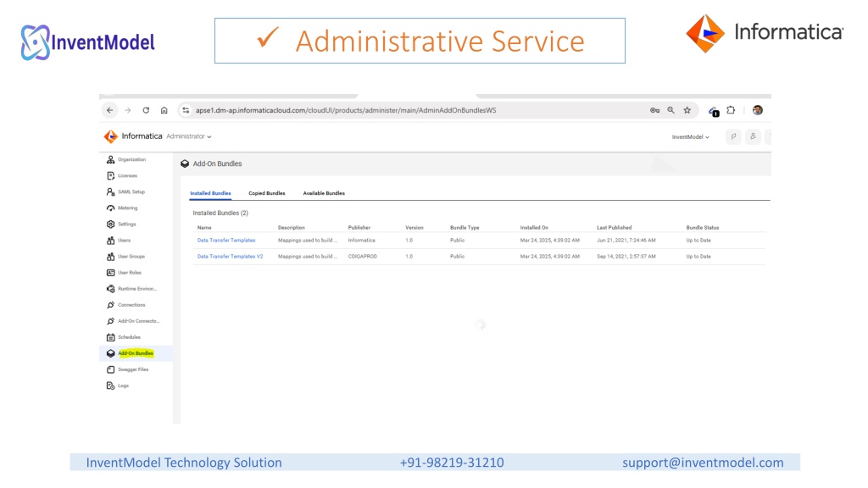
Task: Open the Data Transfer Templates bundle link
Action: tap(226, 240)
